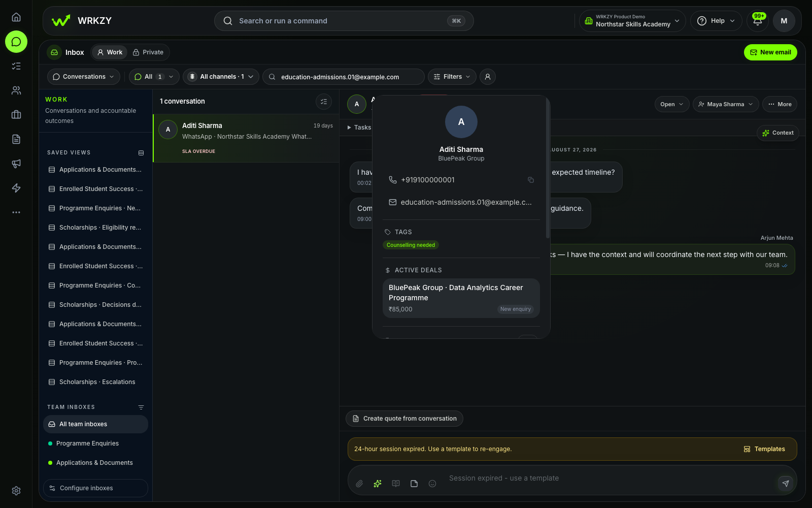The width and height of the screenshot is (812, 508).
Task: Click the Counselling needed tag
Action: tap(411, 245)
